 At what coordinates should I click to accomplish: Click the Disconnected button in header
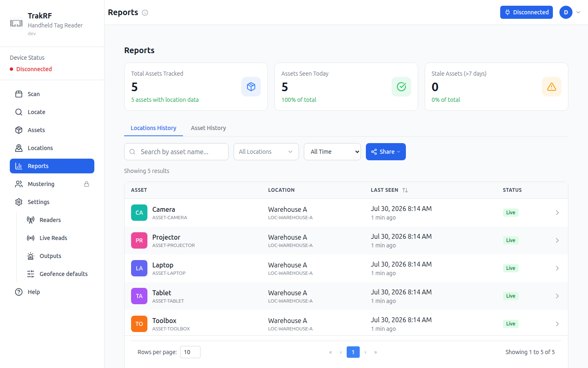click(x=526, y=12)
